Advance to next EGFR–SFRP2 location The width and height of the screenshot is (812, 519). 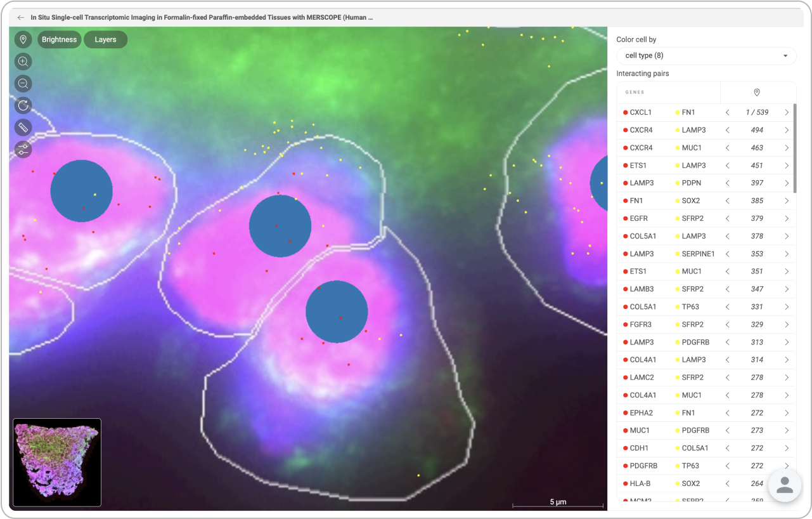pyautogui.click(x=787, y=218)
